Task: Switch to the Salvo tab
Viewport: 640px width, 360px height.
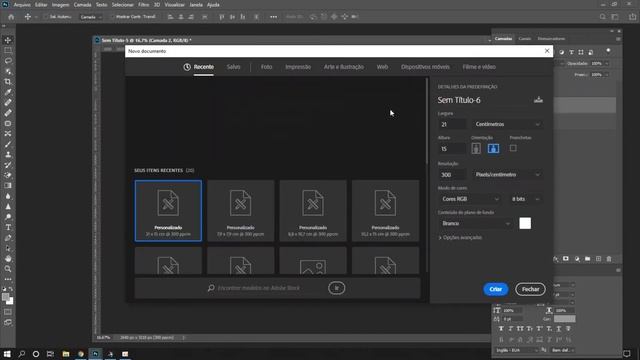Action: coord(233,67)
